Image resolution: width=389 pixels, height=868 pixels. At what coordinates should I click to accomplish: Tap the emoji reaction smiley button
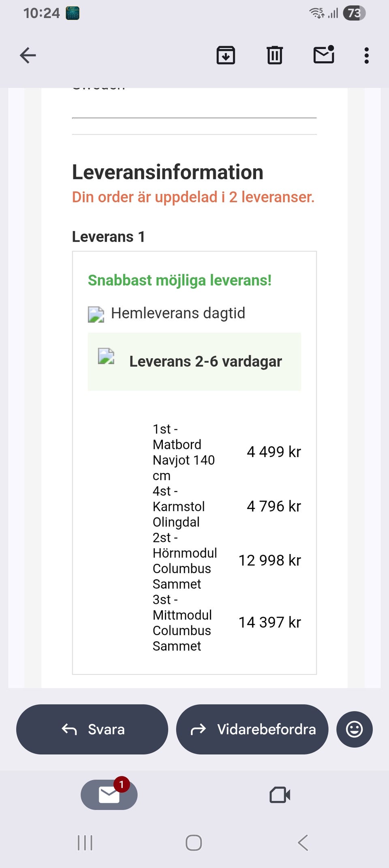pyautogui.click(x=354, y=729)
